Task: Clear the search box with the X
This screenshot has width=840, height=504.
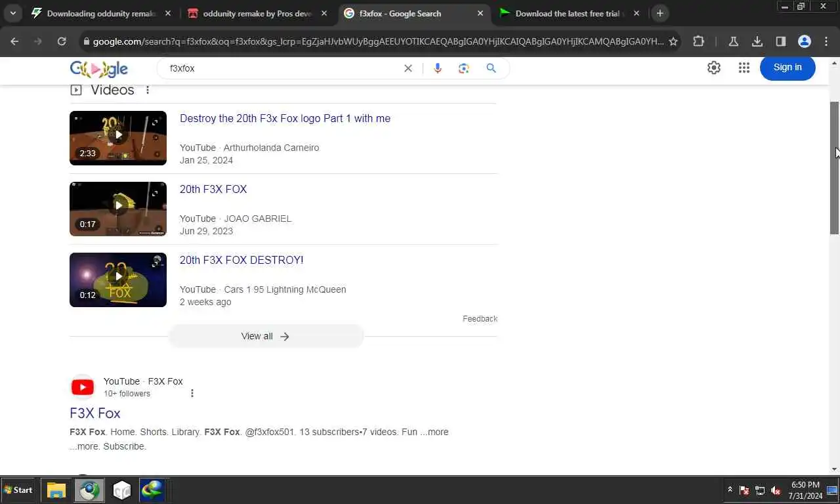Action: click(408, 68)
